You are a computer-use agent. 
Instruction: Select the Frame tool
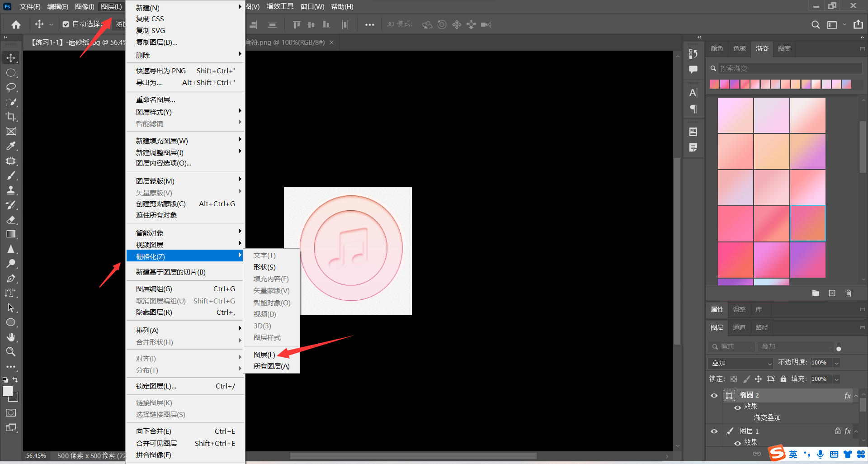(x=11, y=132)
